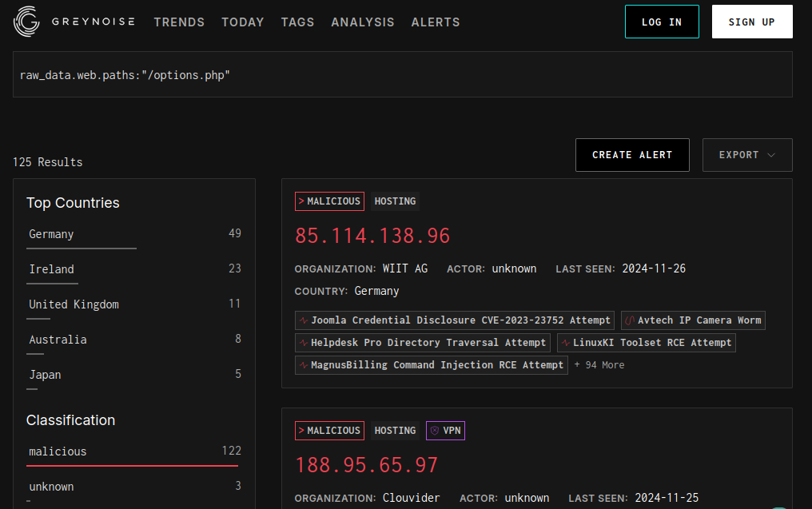The width and height of the screenshot is (812, 509).
Task: Click the LinuxKI Toolset RCE tag icon
Action: point(566,343)
